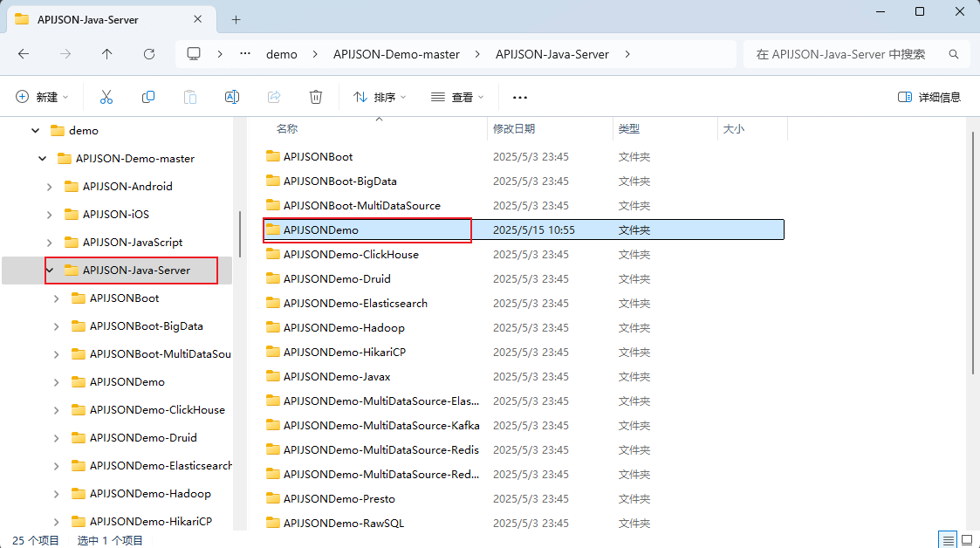The height and width of the screenshot is (548, 980).
Task: Open the 查看 view menu
Action: (457, 97)
